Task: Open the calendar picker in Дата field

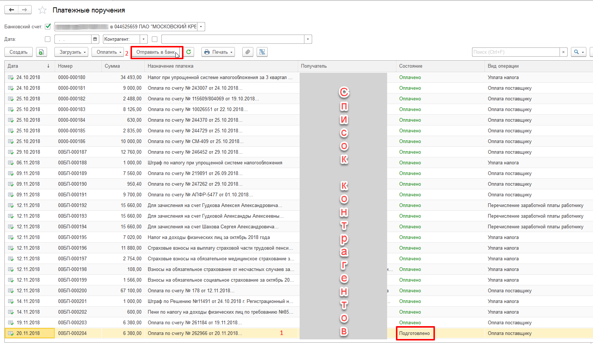Action: tap(95, 39)
